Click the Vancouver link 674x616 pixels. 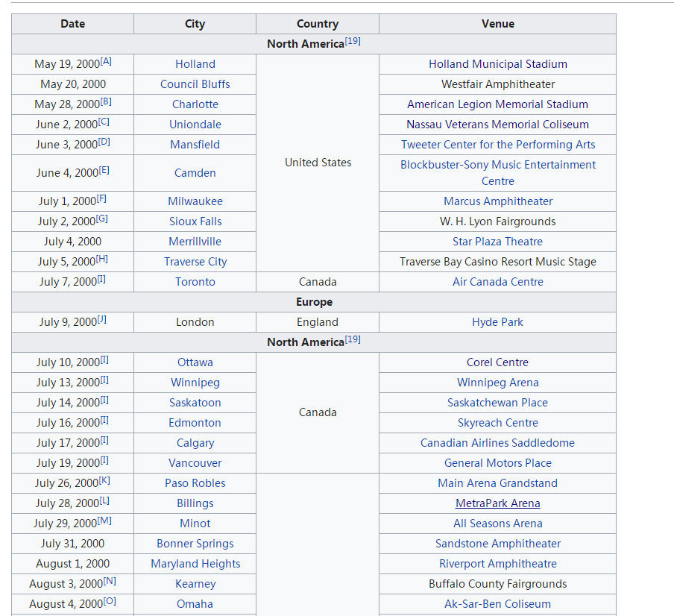click(x=195, y=463)
